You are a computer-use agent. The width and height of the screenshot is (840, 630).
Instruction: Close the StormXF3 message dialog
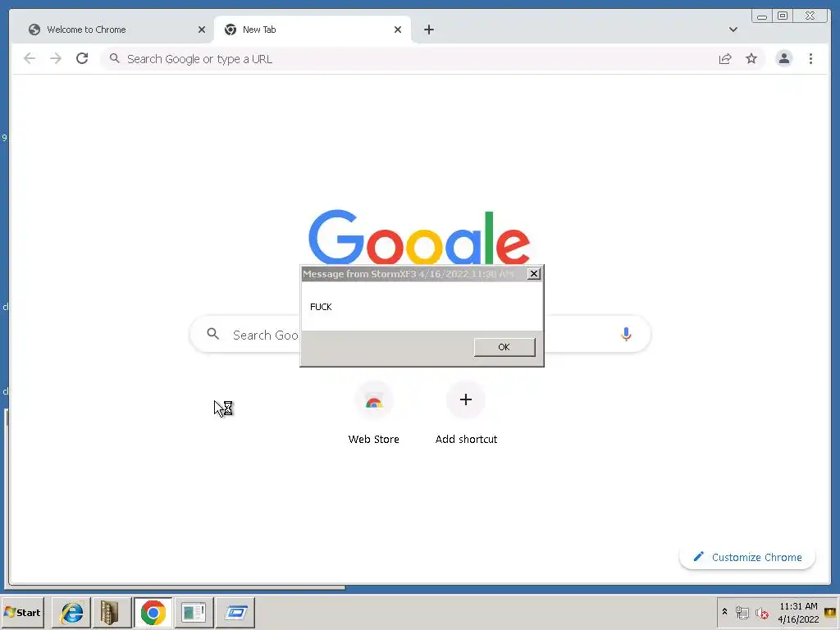[533, 274]
